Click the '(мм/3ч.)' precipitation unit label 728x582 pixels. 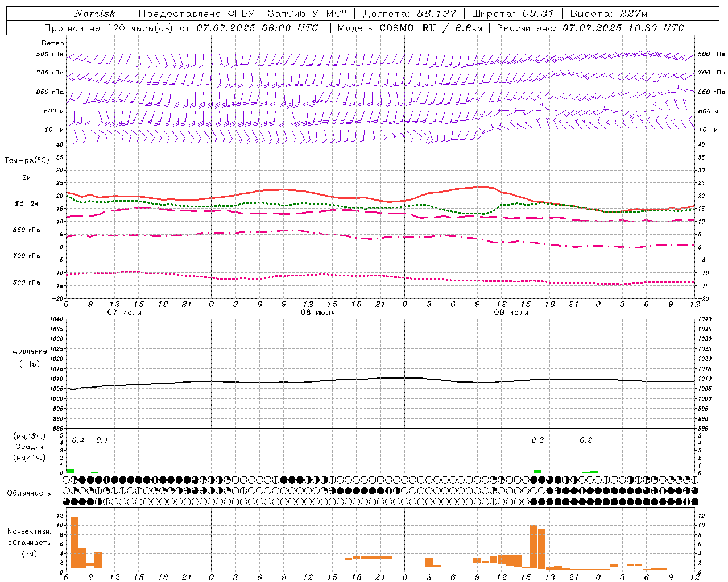(x=30, y=436)
